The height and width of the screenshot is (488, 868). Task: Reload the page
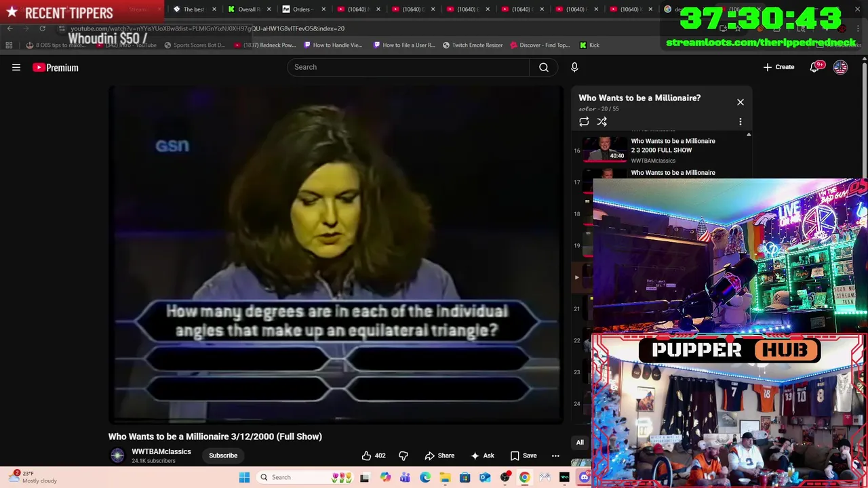(42, 28)
